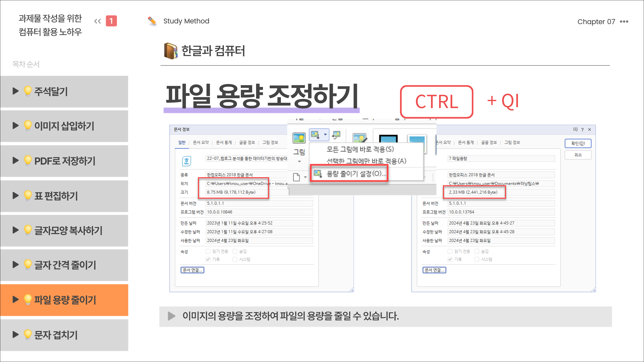This screenshot has height=362, width=644.
Task: Click the pencil icon beside Study Method
Action: point(152,21)
